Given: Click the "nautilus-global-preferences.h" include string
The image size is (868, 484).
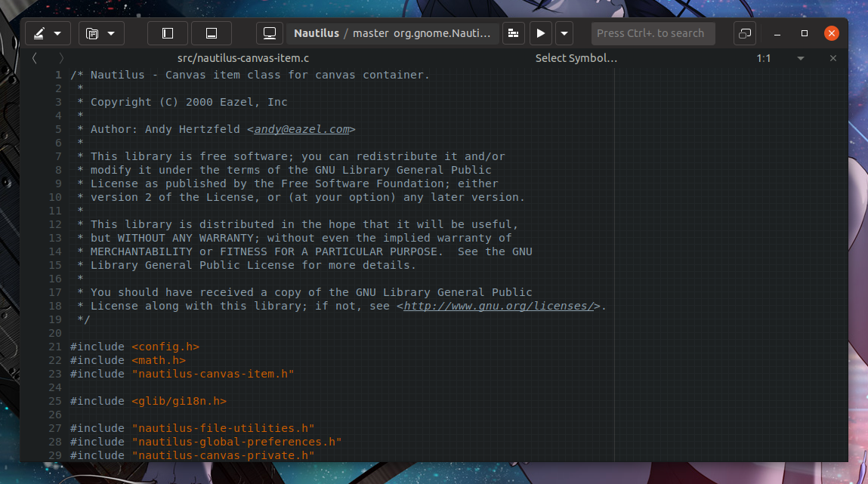Looking at the screenshot, I should point(237,442).
